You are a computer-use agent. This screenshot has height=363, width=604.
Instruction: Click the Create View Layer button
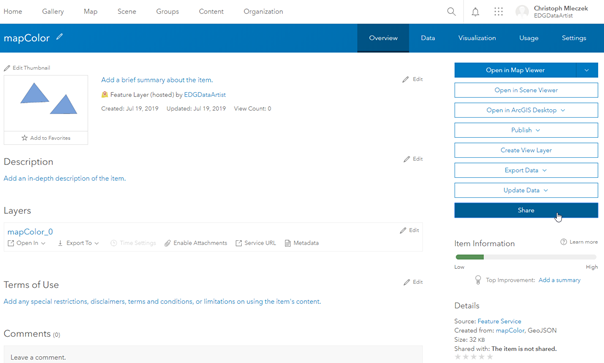coord(526,150)
